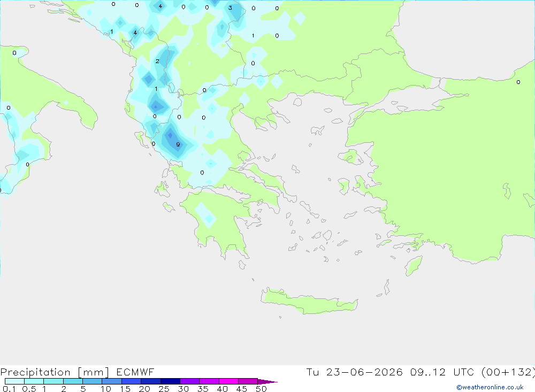The image size is (535, 392).
Task: Click the '40' legend scale label
Action: coord(223,389)
